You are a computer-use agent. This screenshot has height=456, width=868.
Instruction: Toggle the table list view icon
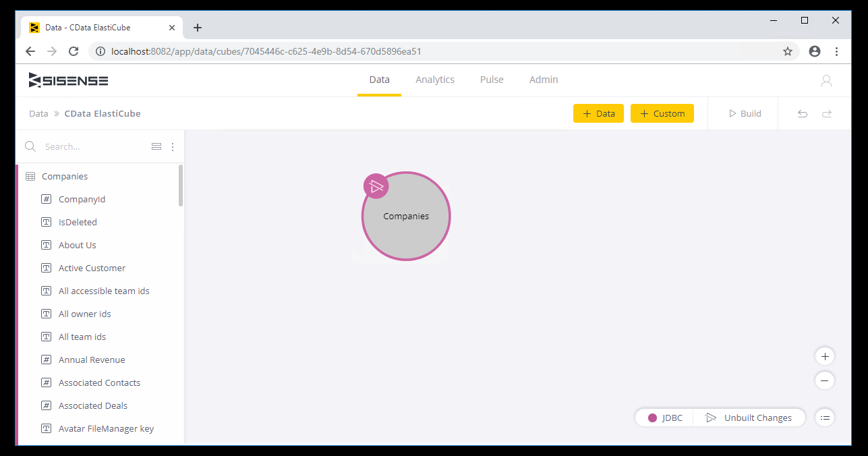click(156, 146)
